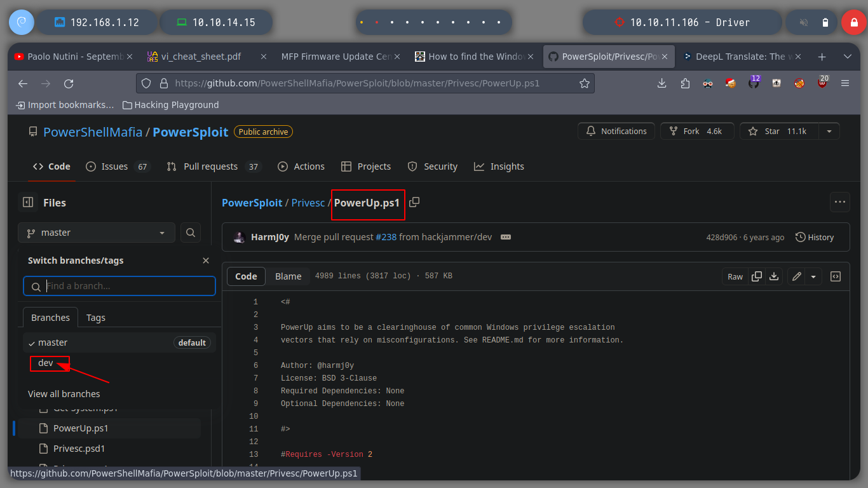Image resolution: width=868 pixels, height=488 pixels.
Task: Open the edit options dropdown arrow
Action: click(x=814, y=276)
